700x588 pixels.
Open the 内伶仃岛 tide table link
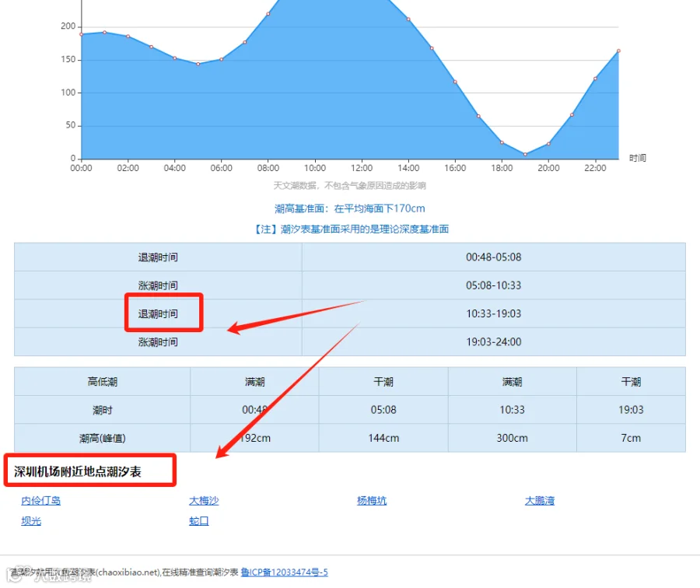point(40,500)
